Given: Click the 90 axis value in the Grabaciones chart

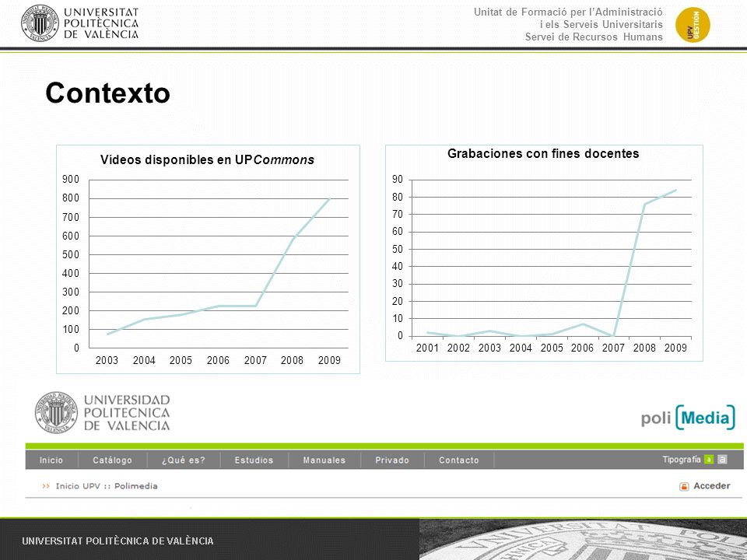Looking at the screenshot, I should point(398,180).
